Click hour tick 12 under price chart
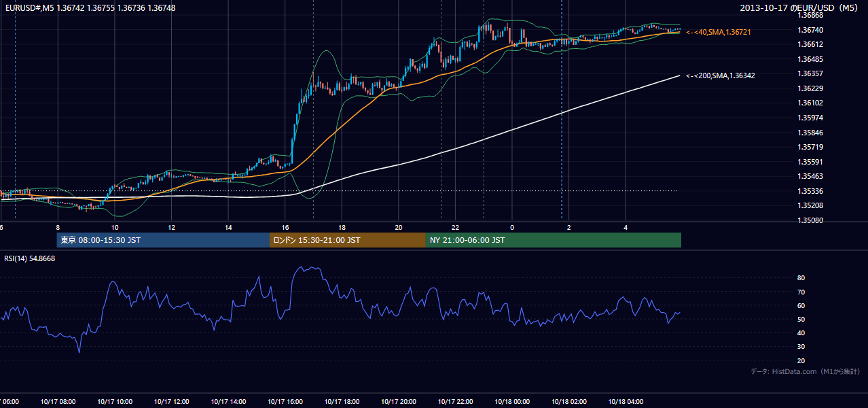868x408 pixels. [171, 227]
